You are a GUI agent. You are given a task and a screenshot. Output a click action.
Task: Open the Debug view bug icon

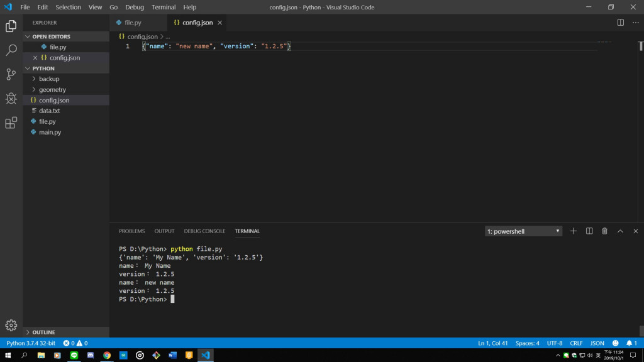pyautogui.click(x=11, y=99)
